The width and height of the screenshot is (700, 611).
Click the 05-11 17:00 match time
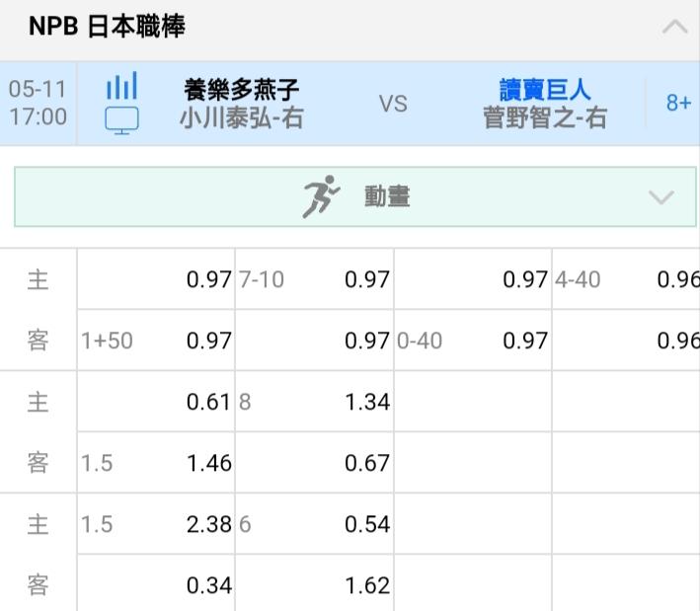[x=39, y=103]
